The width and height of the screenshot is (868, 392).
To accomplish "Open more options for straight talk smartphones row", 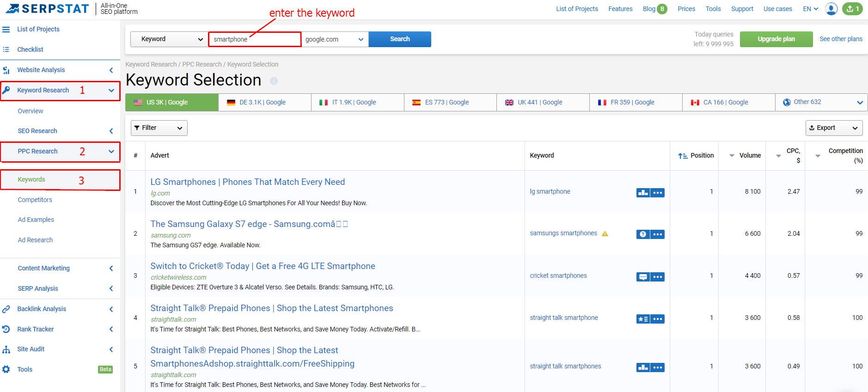I will 658,367.
